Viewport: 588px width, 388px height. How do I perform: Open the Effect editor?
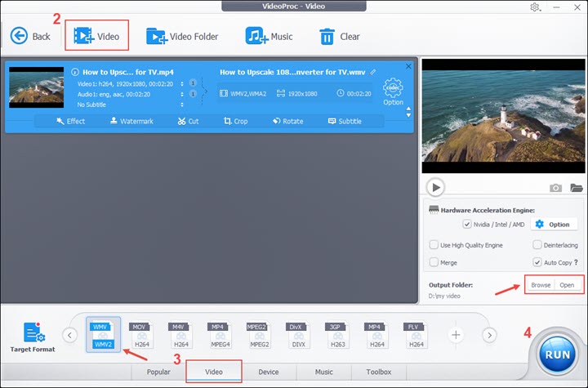[x=70, y=121]
